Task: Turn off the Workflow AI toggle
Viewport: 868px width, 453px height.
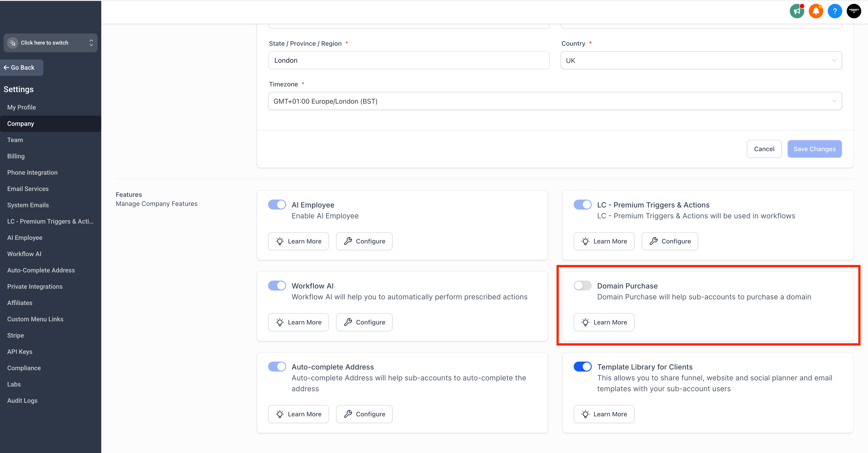Action: coord(277,286)
